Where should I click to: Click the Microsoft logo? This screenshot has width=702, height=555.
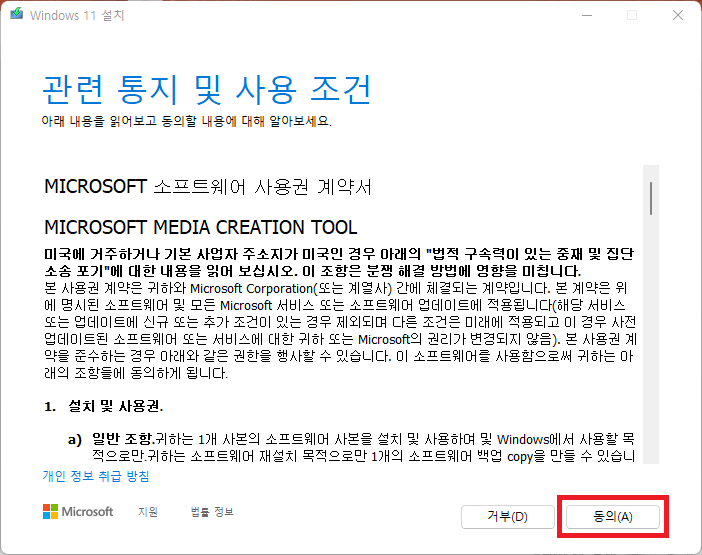coord(78,512)
